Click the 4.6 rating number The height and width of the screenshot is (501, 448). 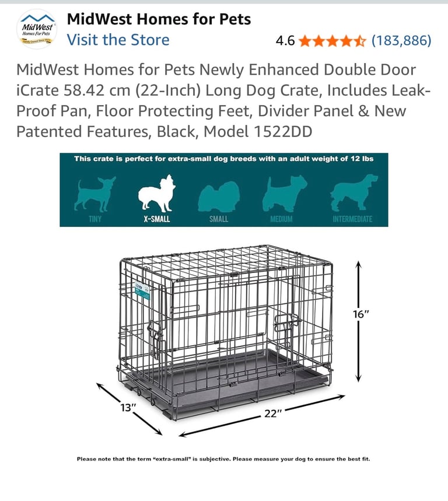(x=285, y=41)
